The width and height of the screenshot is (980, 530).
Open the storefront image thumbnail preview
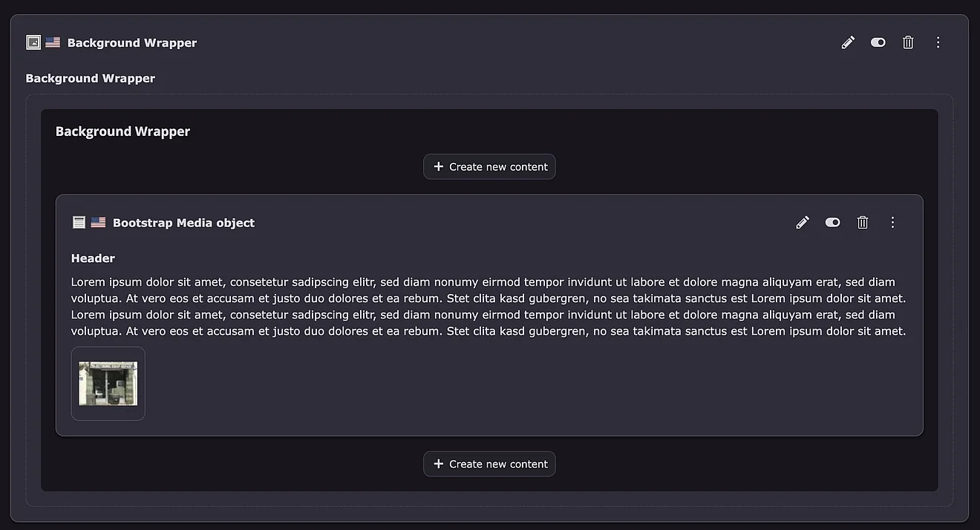point(108,384)
